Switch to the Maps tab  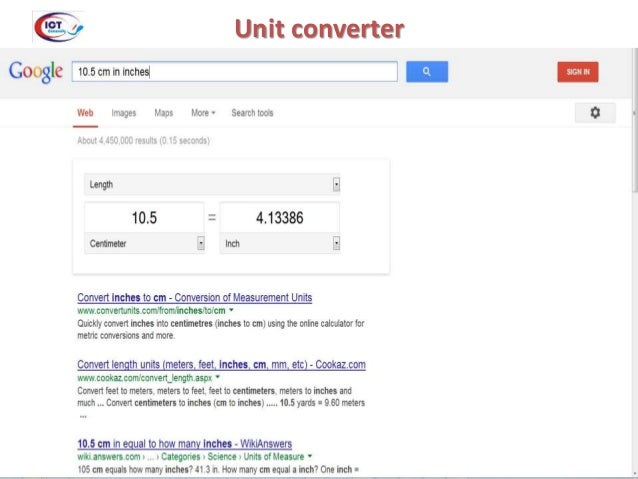tap(164, 113)
